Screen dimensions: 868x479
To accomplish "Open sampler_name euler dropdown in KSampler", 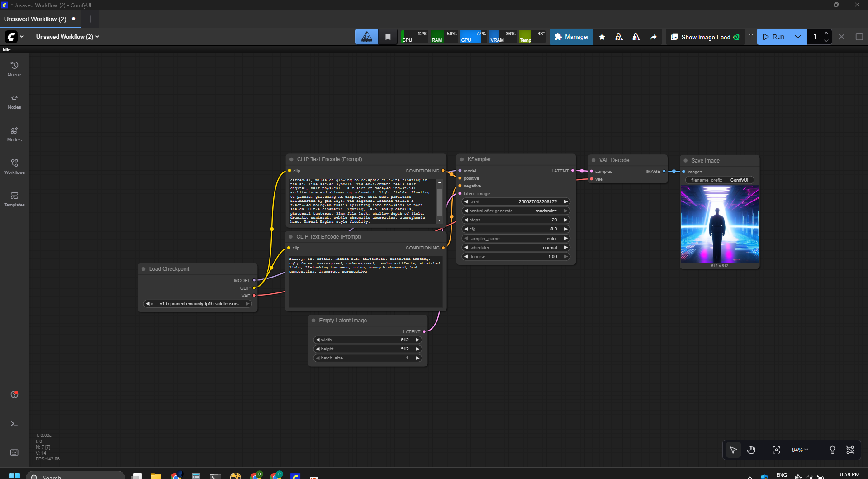I will coord(516,239).
